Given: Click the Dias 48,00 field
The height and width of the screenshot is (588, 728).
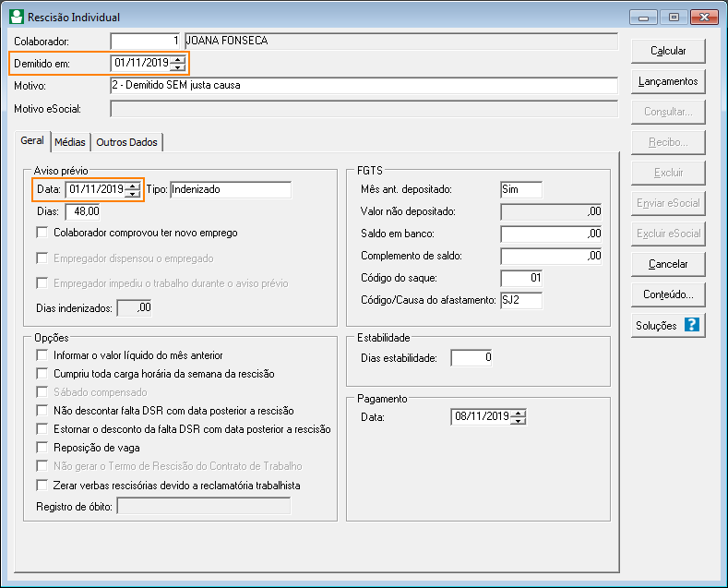Looking at the screenshot, I should coord(83,211).
